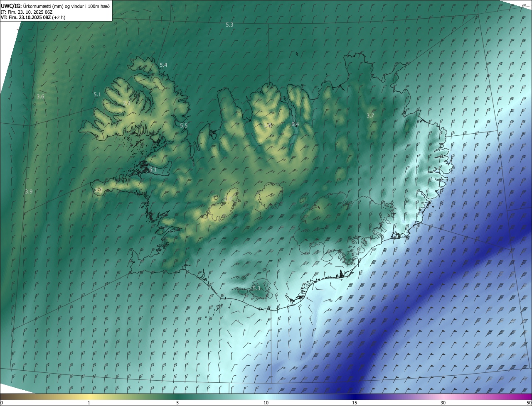Viewport: 532px width, 406px height.
Task: Click the 'VT: Fim. 23.10.2025 08Z (+2 h)' line
Action: pyautogui.click(x=33, y=17)
